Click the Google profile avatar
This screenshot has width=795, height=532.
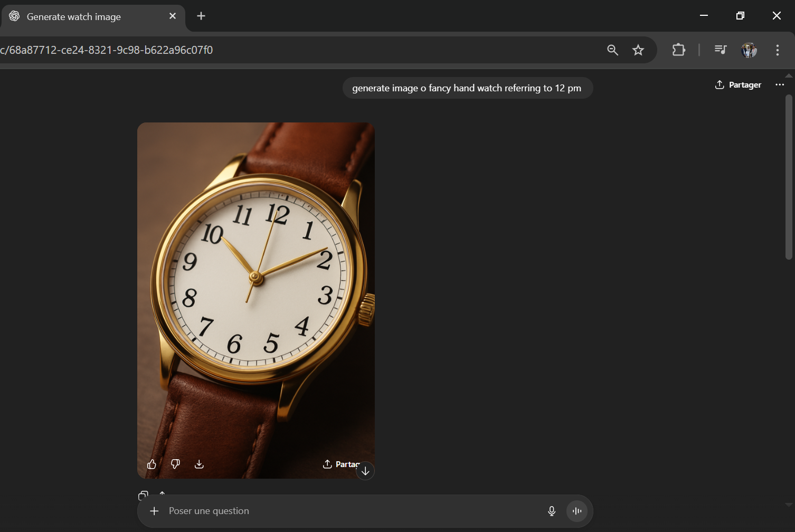(x=749, y=50)
